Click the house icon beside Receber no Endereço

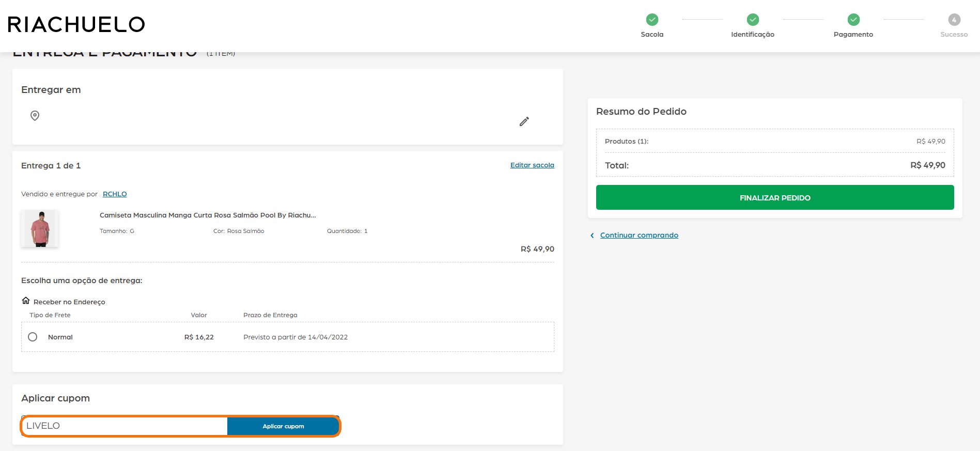[26, 301]
